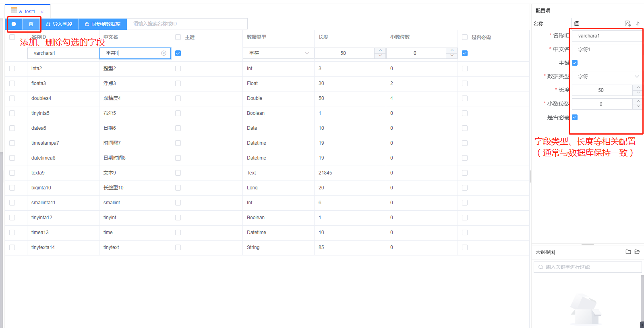Click the sort icon in the config panel header
Viewport: 644px width, 328px height.
point(638,24)
